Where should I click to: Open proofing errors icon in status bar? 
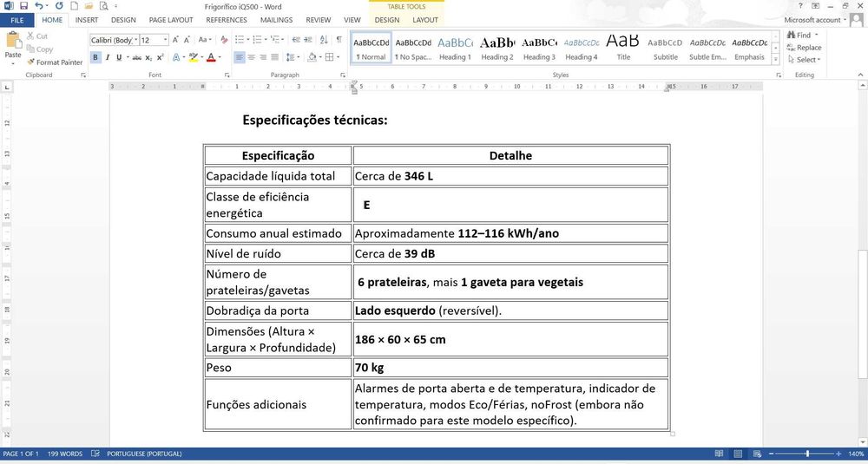pyautogui.click(x=95, y=454)
